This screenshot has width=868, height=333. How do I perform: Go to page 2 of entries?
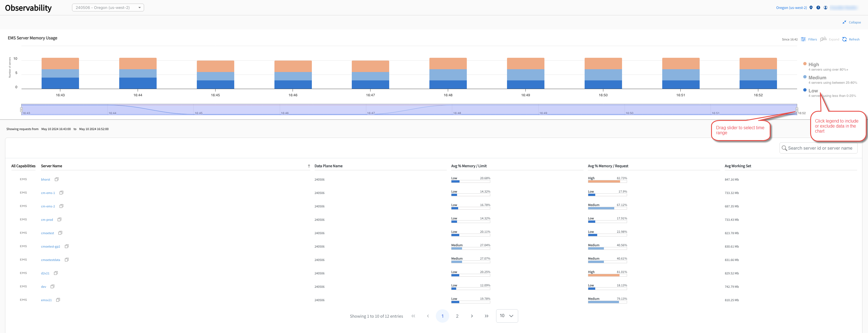[457, 316]
